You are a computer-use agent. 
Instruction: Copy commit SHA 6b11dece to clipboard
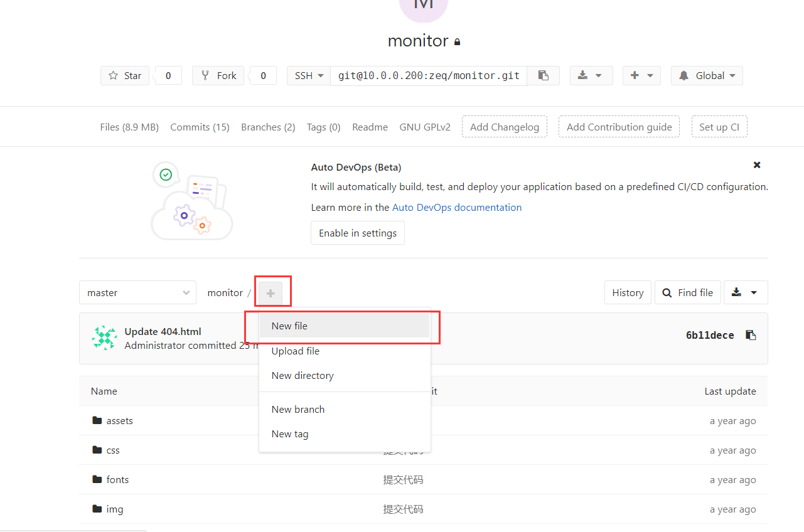(750, 335)
